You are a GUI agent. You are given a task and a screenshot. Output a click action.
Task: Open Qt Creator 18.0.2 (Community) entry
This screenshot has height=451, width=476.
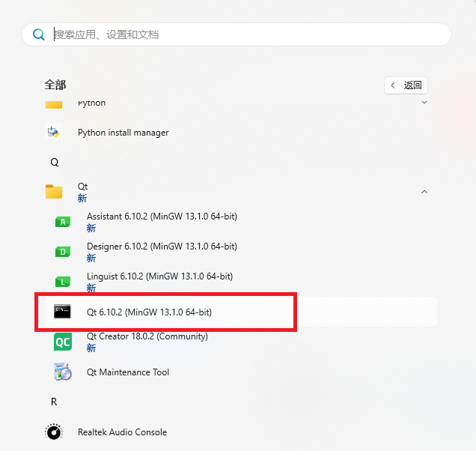(147, 336)
